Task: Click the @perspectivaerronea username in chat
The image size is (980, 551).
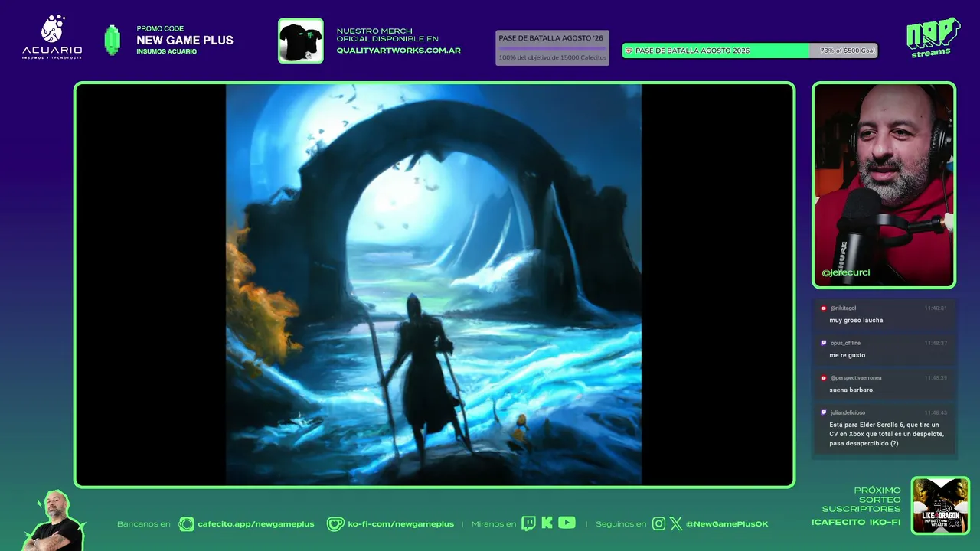Action: 856,377
